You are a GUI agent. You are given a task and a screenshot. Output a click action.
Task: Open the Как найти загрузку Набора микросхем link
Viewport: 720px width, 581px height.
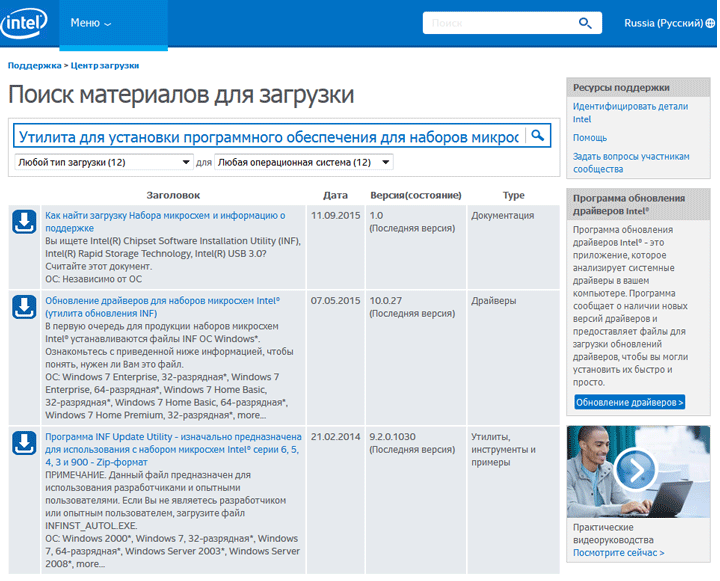tap(165, 222)
